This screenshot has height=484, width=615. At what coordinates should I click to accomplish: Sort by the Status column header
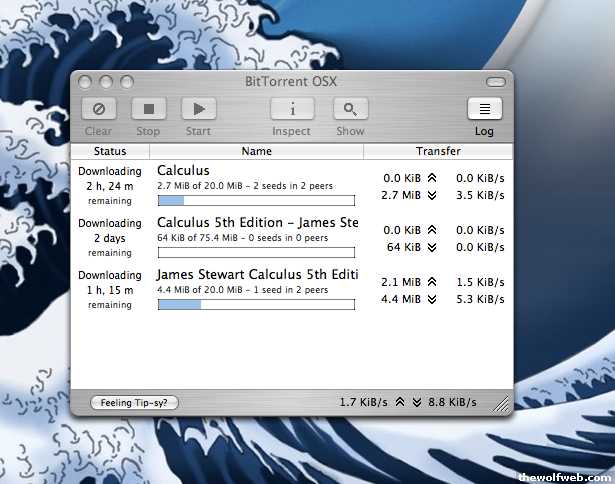(x=110, y=152)
